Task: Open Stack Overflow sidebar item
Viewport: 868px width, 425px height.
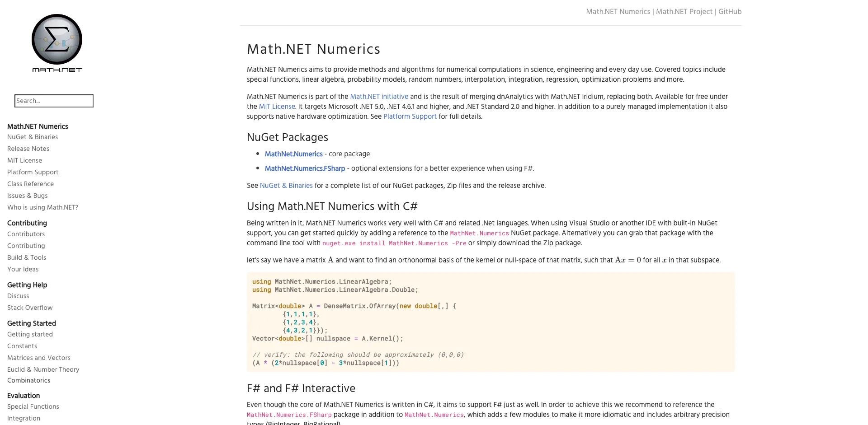Action: pos(30,308)
